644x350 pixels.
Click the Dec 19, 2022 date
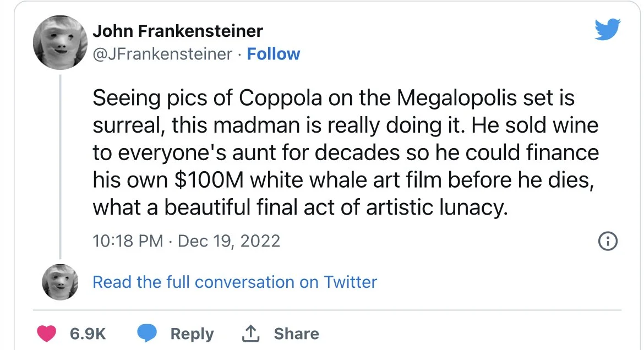click(229, 240)
